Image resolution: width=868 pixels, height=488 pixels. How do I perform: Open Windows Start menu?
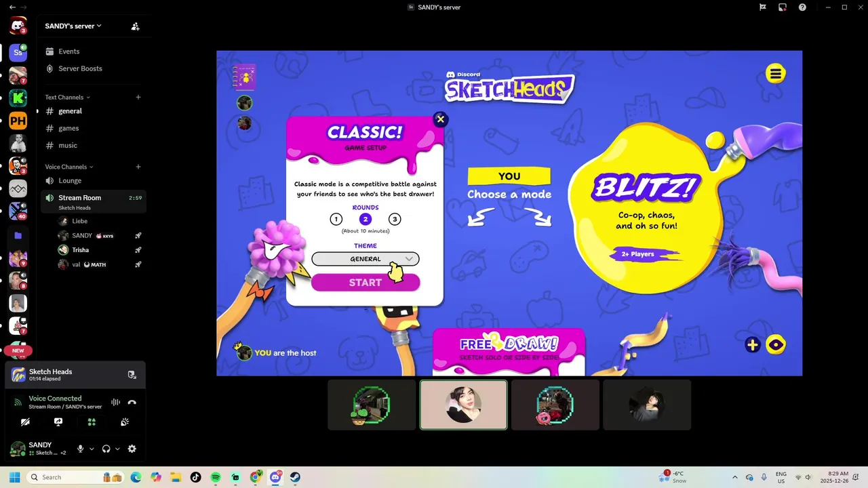pos(14,477)
